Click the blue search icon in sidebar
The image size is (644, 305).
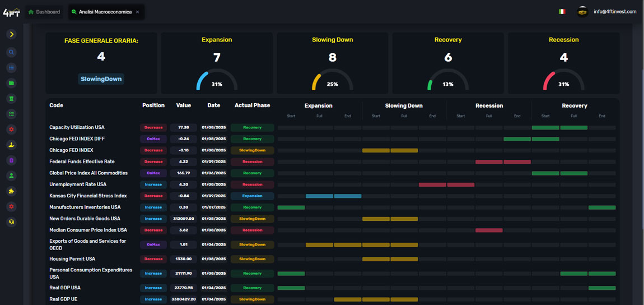tap(11, 52)
